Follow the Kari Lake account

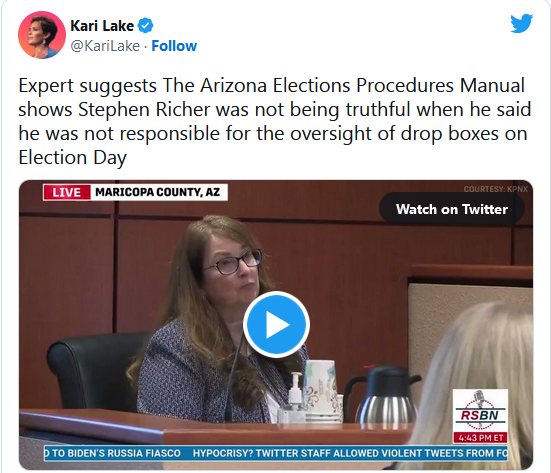point(174,46)
